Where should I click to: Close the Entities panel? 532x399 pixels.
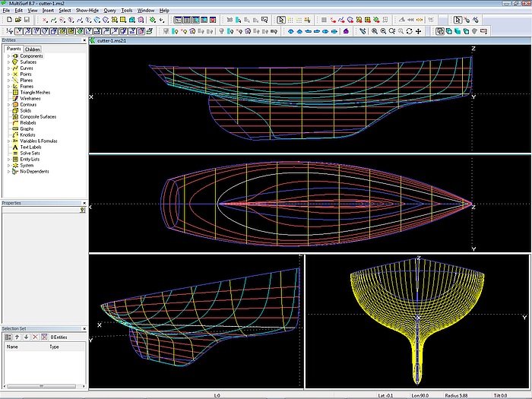pos(84,40)
